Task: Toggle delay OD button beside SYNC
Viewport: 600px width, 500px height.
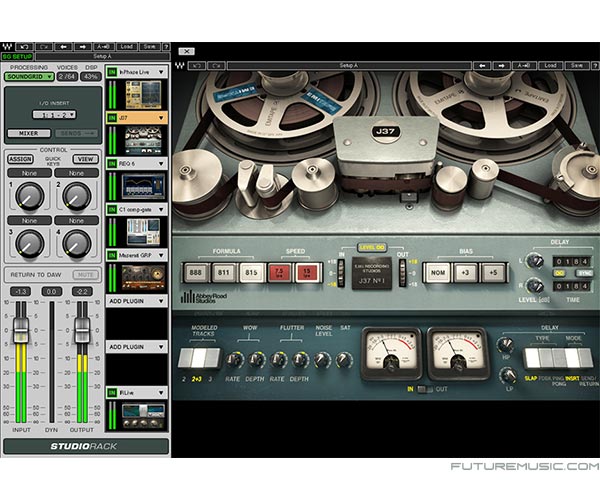Action: 559,274
